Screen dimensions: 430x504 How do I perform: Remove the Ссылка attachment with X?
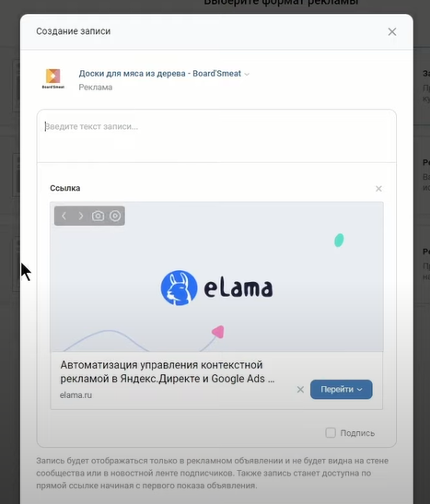(378, 189)
